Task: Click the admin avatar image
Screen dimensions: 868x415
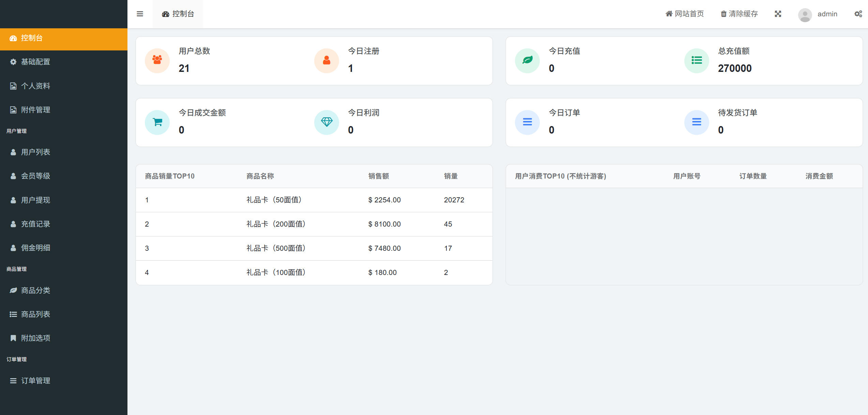Action: click(x=805, y=15)
